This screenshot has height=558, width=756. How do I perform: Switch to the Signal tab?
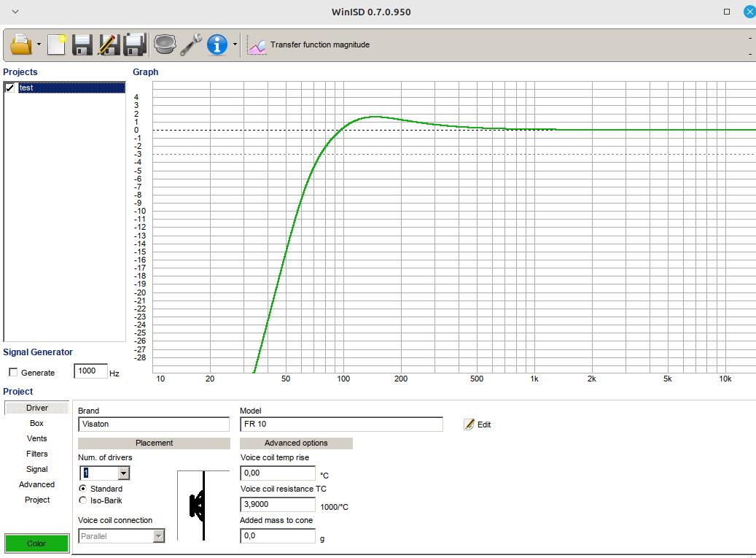coord(36,469)
